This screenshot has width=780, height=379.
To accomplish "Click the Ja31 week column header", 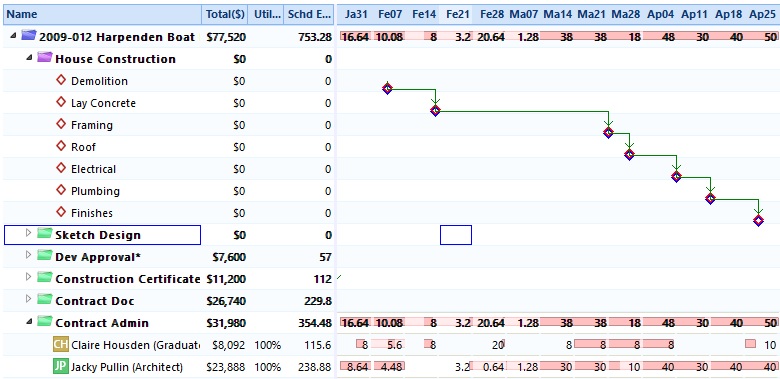I will click(356, 14).
